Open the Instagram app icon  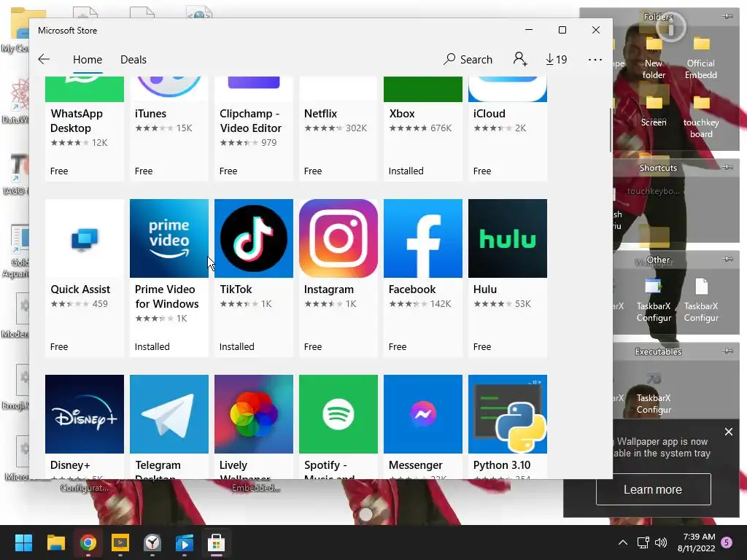pos(338,238)
